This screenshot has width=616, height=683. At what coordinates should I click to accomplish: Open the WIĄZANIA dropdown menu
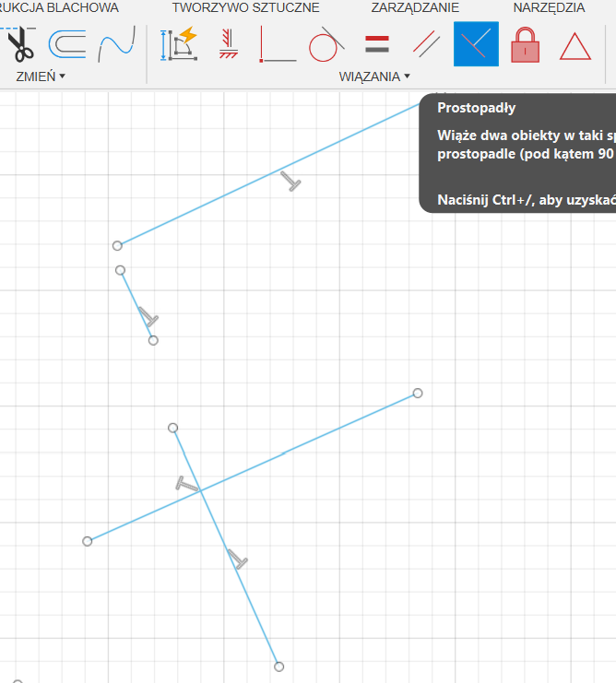pyautogui.click(x=374, y=77)
